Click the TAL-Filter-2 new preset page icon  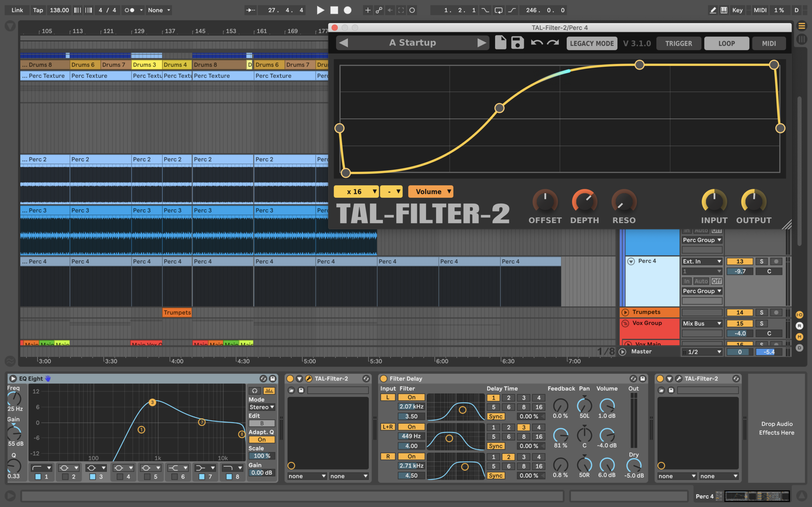click(500, 43)
